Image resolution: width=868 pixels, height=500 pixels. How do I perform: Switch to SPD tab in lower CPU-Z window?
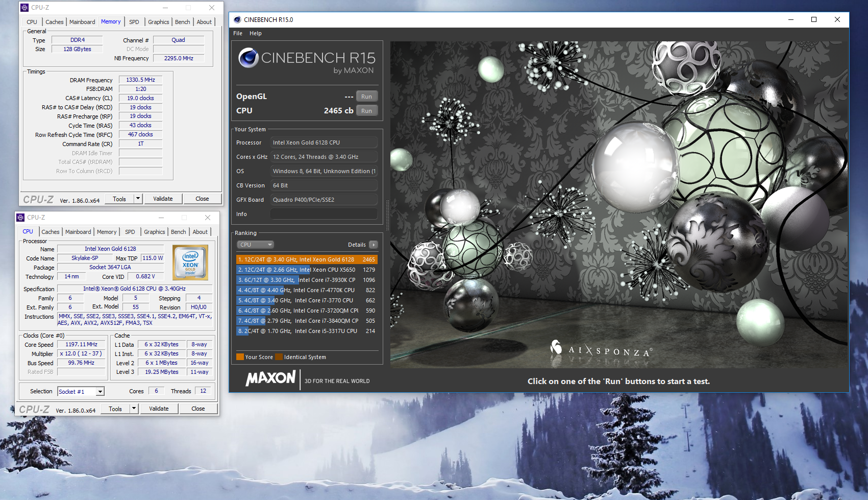pyautogui.click(x=130, y=232)
